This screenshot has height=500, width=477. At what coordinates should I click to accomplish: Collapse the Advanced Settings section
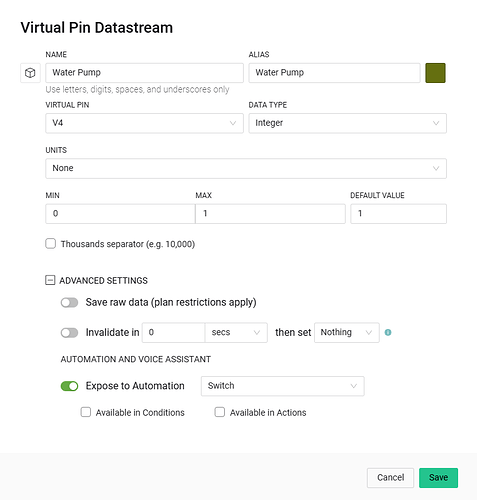click(50, 280)
